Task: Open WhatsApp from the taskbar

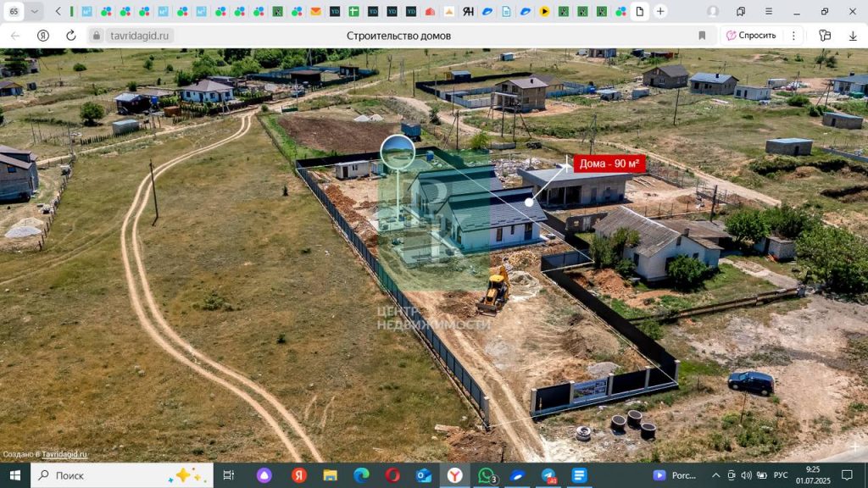Action: tap(486, 475)
